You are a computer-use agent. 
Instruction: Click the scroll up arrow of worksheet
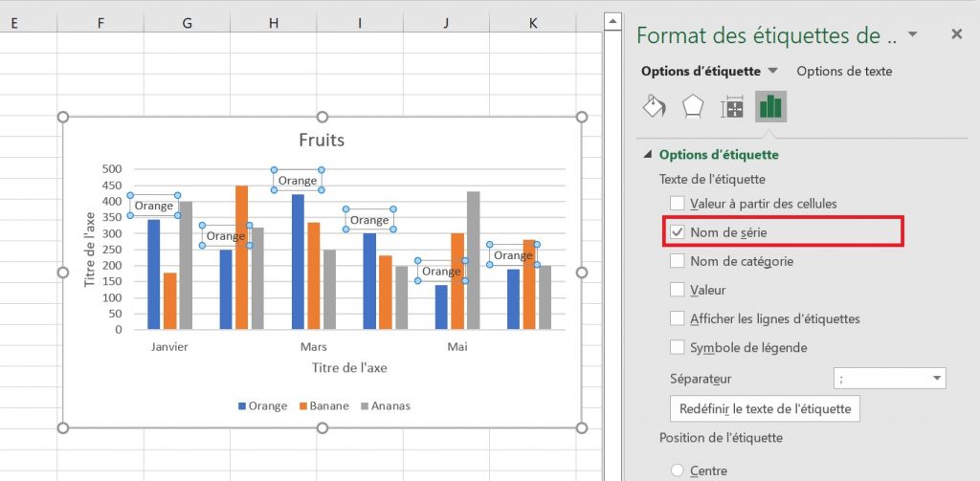pos(613,22)
